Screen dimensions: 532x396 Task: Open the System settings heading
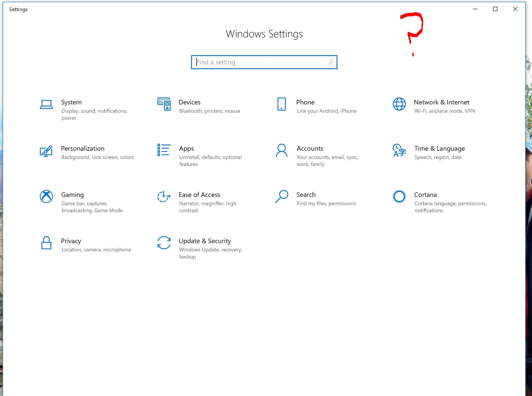click(71, 102)
